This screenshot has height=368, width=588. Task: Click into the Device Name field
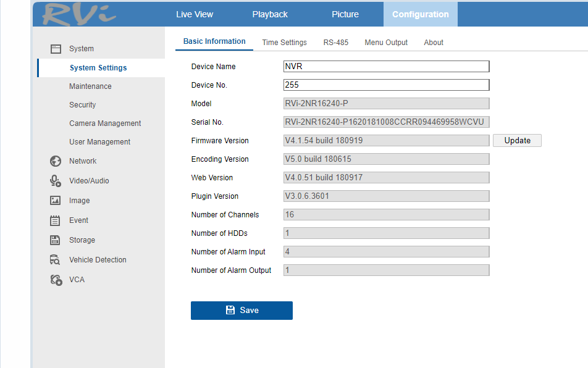(386, 67)
